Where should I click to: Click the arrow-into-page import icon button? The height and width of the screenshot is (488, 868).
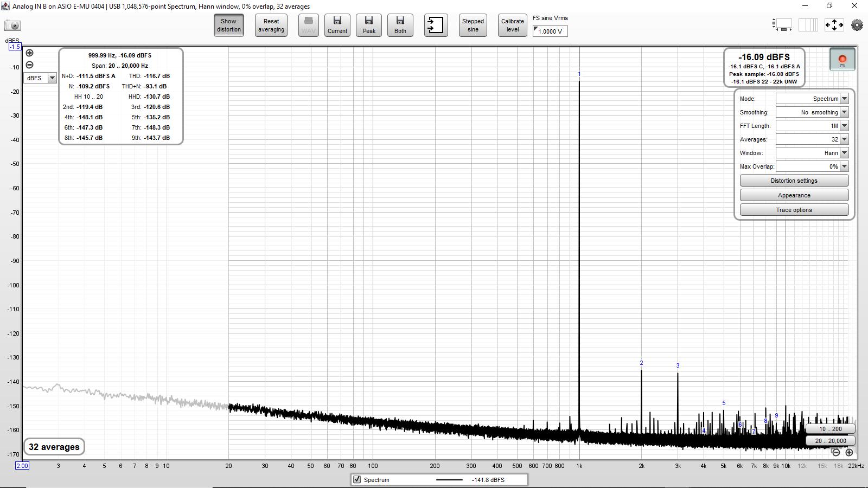(436, 25)
